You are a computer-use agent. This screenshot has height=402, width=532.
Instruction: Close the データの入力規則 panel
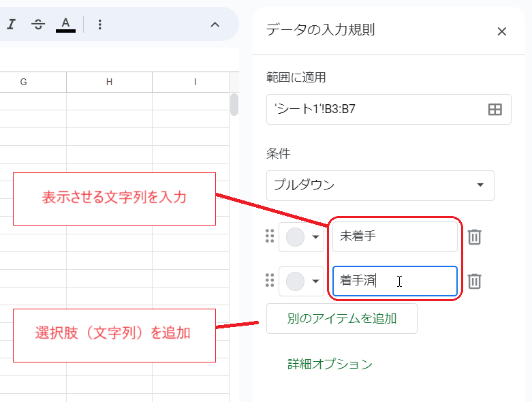click(x=501, y=31)
